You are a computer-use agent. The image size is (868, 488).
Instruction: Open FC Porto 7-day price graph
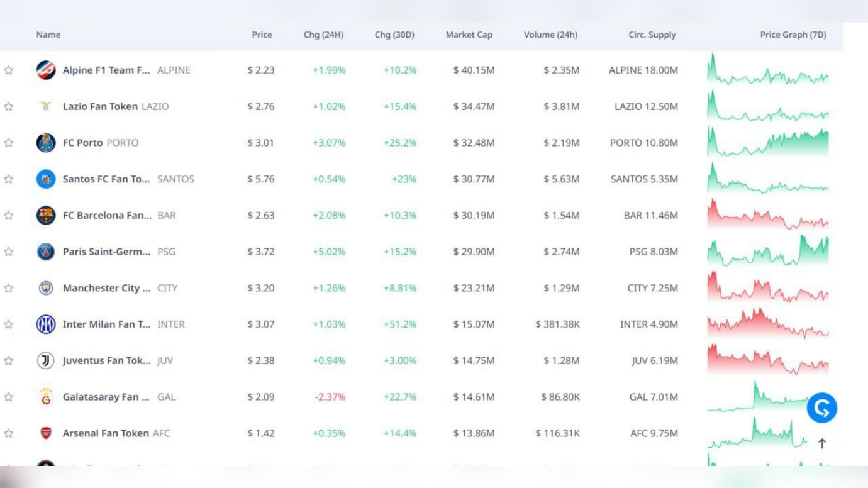tap(767, 142)
